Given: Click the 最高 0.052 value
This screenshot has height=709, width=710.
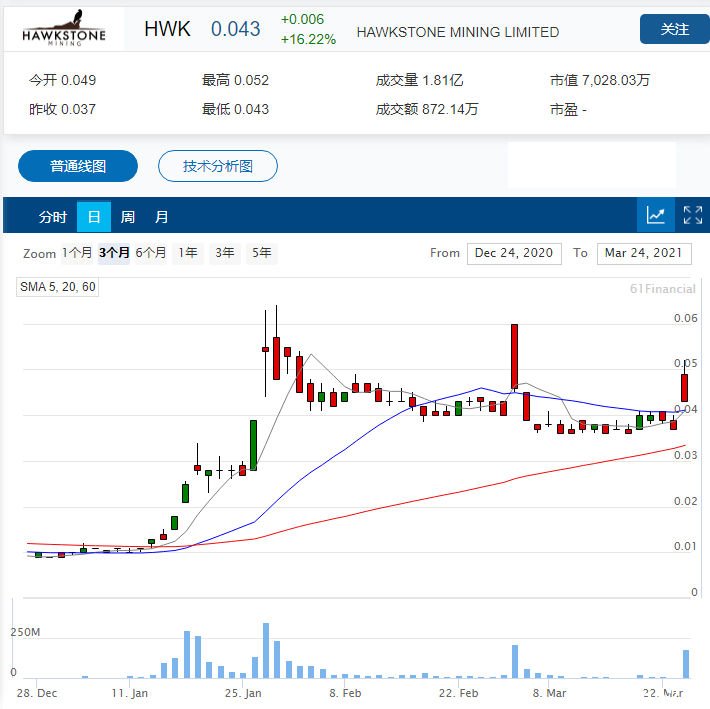Looking at the screenshot, I should point(235,80).
